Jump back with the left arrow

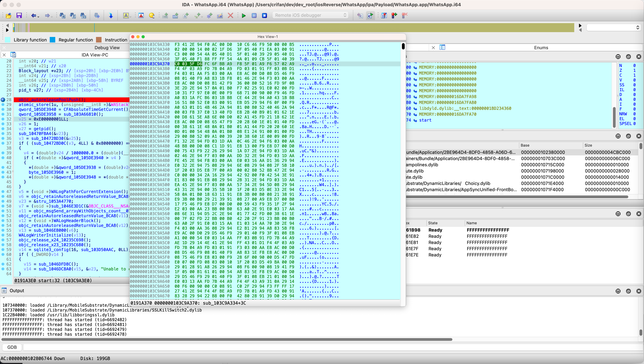tap(33, 16)
